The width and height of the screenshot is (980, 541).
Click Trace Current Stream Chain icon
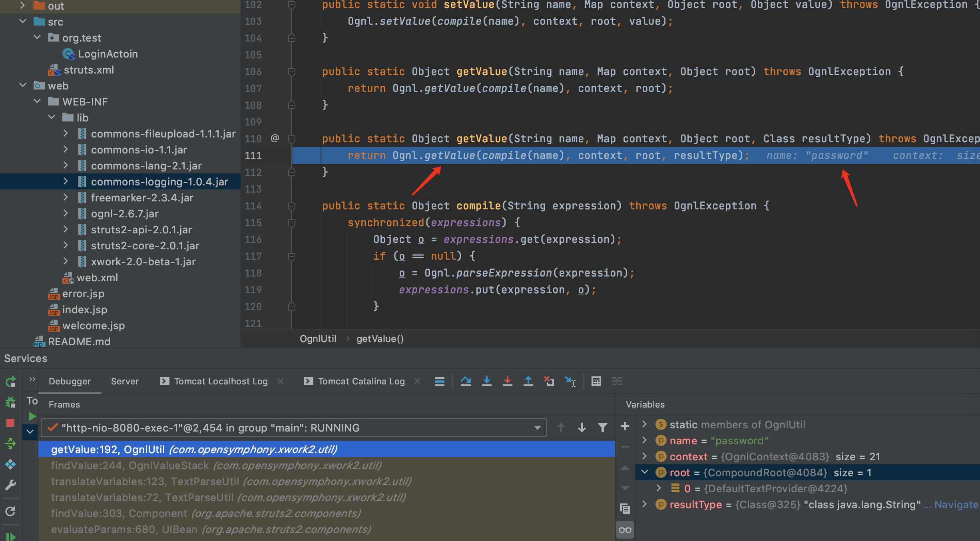pos(617,381)
